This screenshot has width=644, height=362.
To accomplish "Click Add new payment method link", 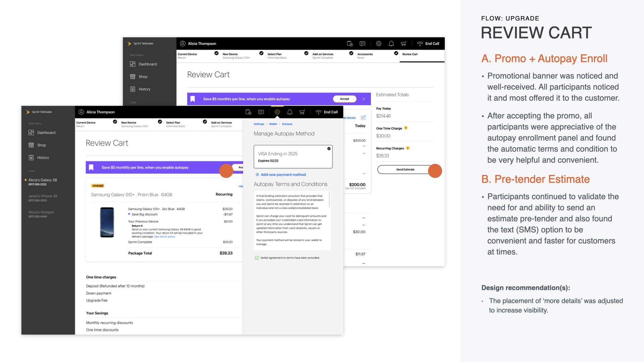I will (x=281, y=175).
